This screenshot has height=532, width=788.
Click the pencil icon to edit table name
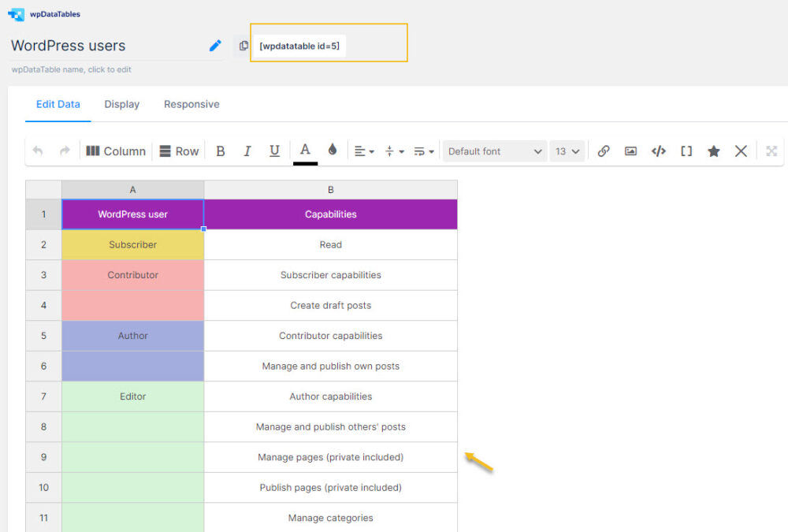(x=215, y=46)
